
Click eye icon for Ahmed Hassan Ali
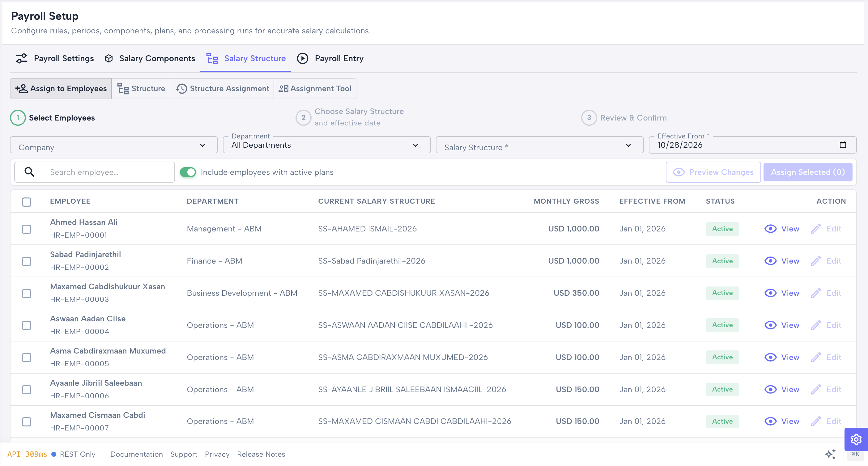[770, 229]
